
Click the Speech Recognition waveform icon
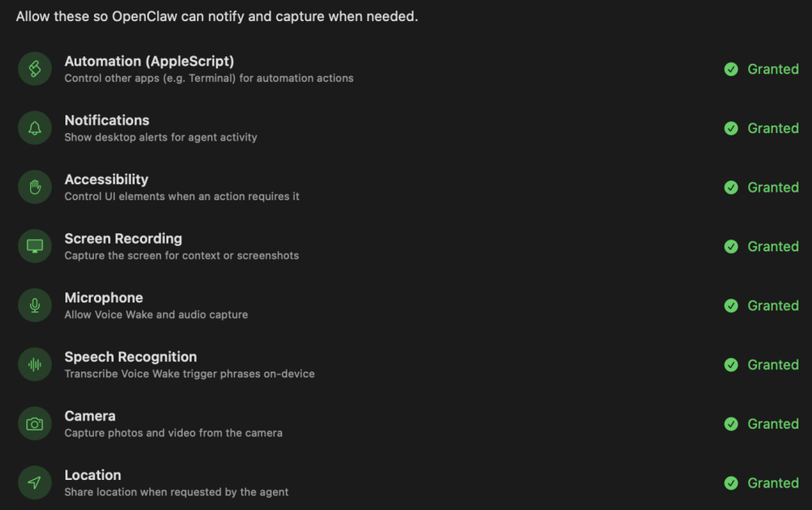[x=35, y=365]
